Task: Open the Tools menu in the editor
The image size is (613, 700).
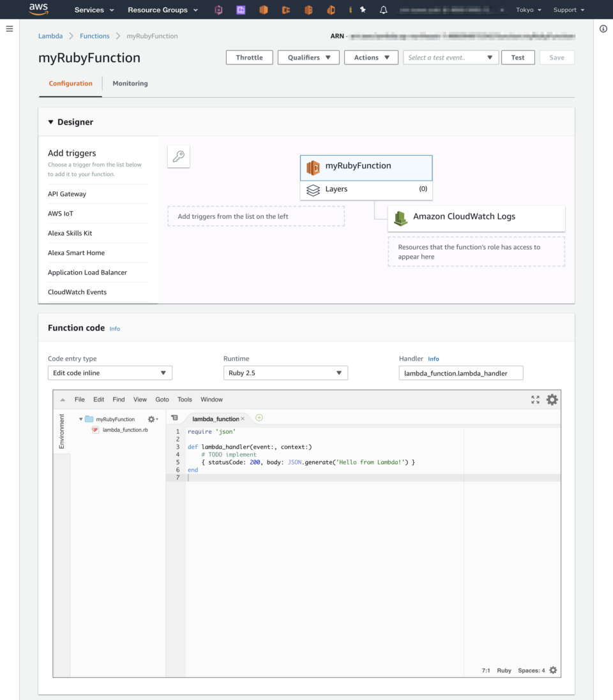Action: pos(185,399)
